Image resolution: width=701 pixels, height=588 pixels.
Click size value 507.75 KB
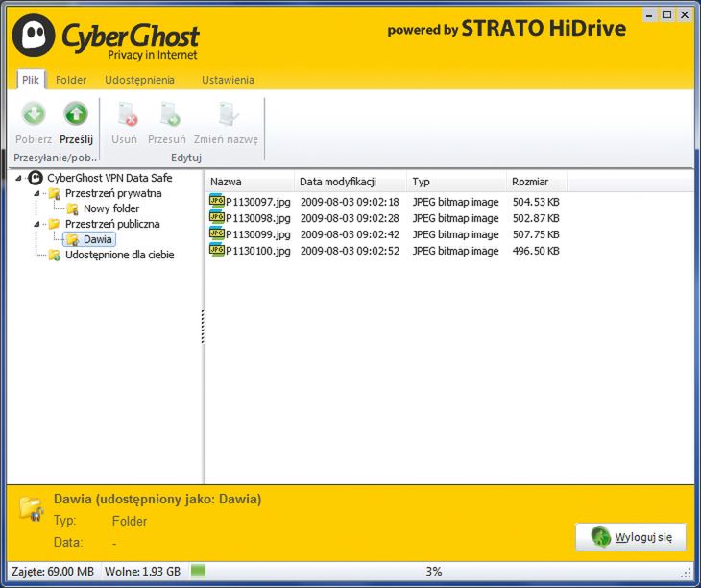(x=536, y=234)
